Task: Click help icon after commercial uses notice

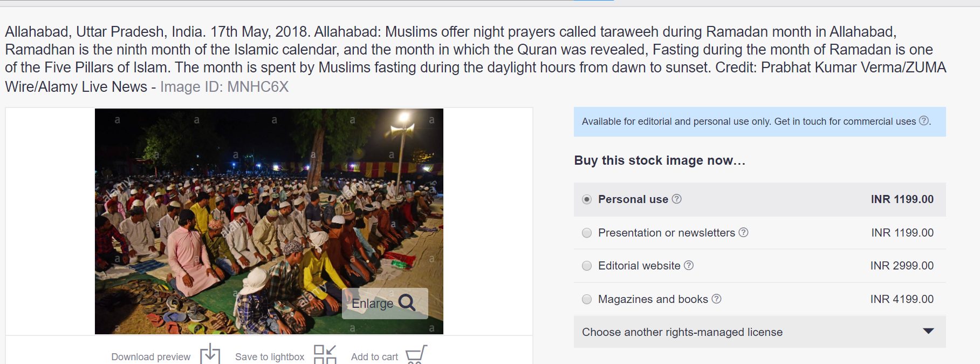Action: 924,120
